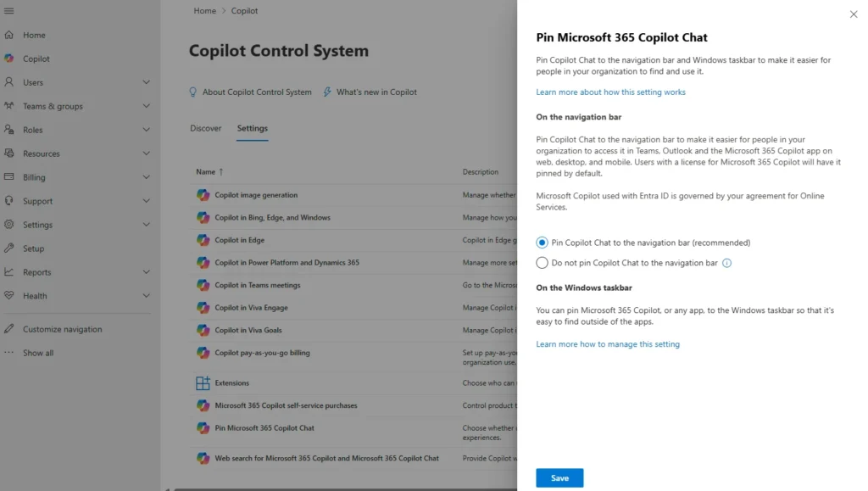868x491 pixels.
Task: Click Home in the breadcrumb
Action: [204, 10]
